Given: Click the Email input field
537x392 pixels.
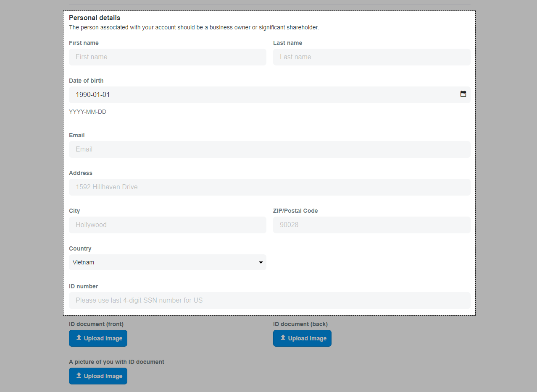Looking at the screenshot, I should click(x=269, y=149).
